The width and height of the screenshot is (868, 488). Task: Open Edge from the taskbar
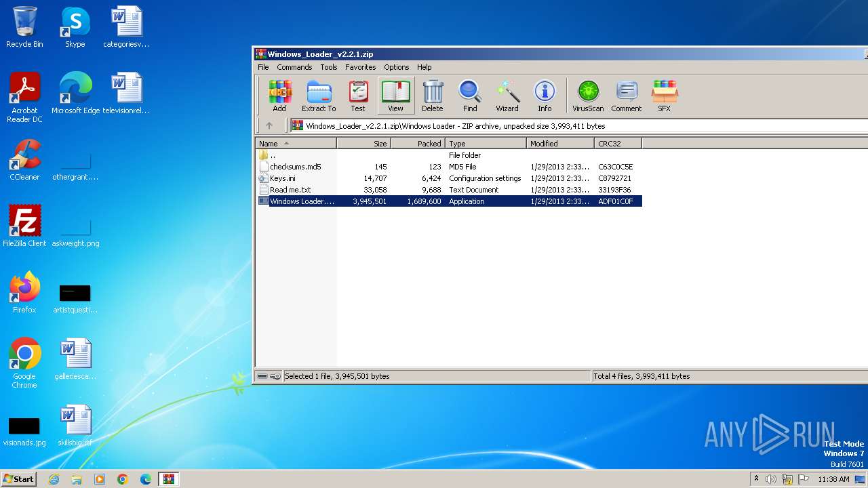(x=146, y=479)
